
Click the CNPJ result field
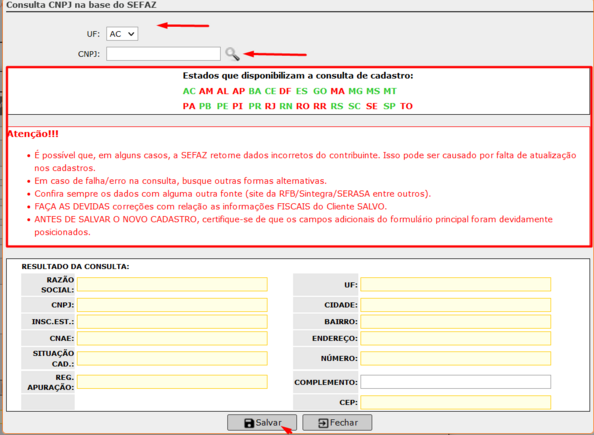(172, 305)
